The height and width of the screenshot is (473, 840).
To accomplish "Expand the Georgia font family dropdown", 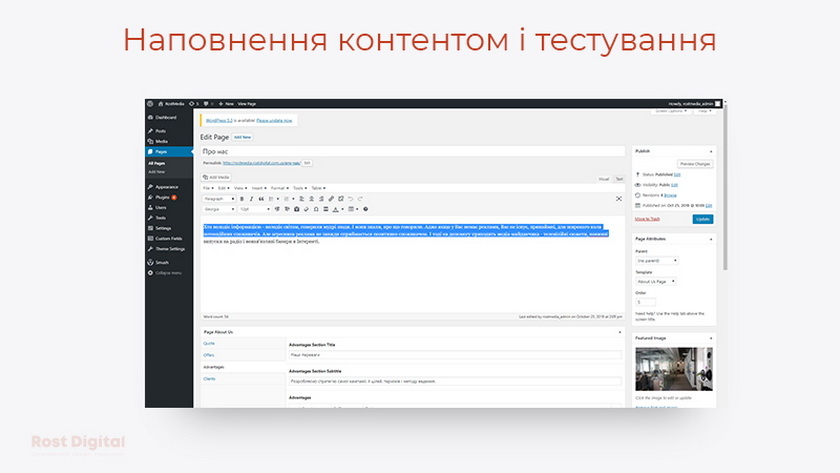I will point(218,209).
